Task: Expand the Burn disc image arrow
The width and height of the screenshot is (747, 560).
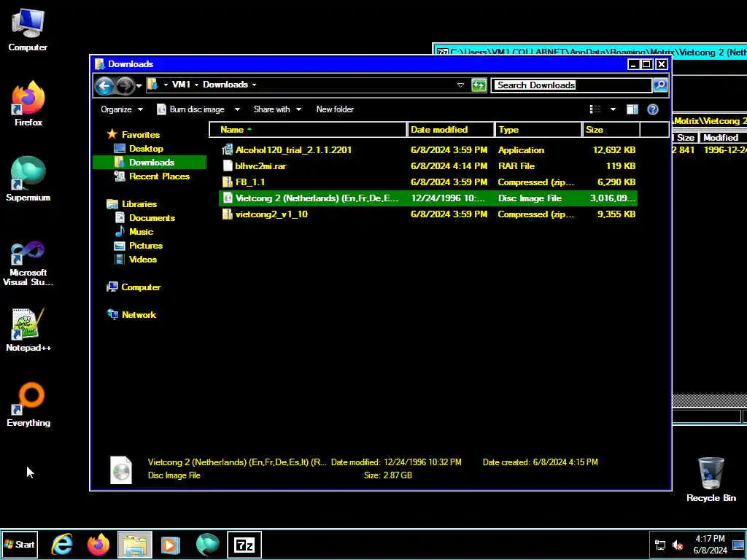Action: 237,109
